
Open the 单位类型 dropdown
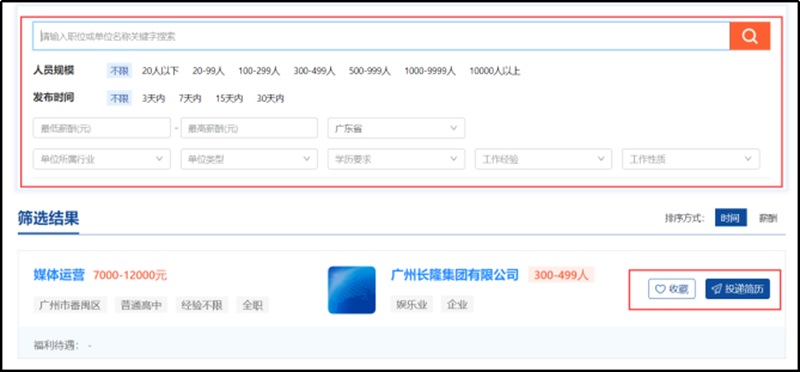(249, 159)
